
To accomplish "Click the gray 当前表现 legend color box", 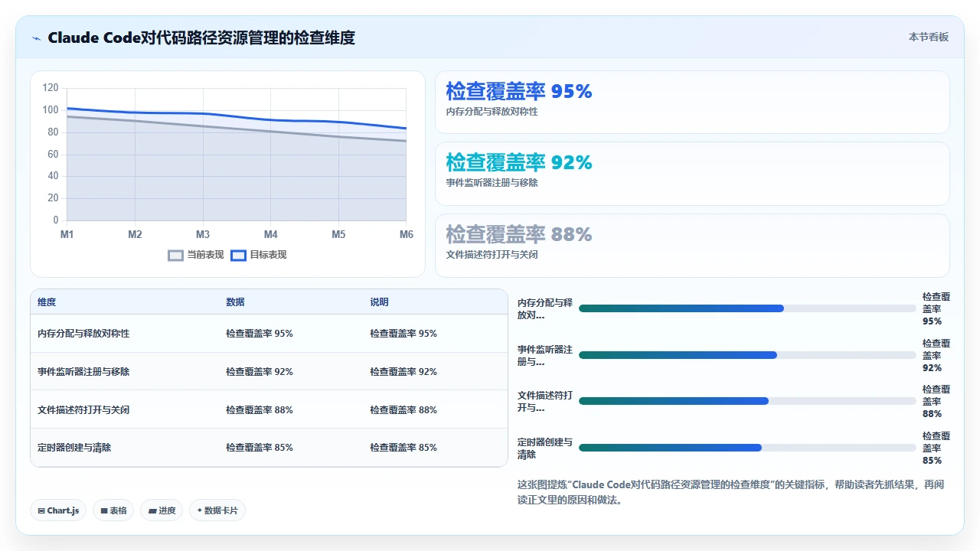I will pyautogui.click(x=176, y=255).
